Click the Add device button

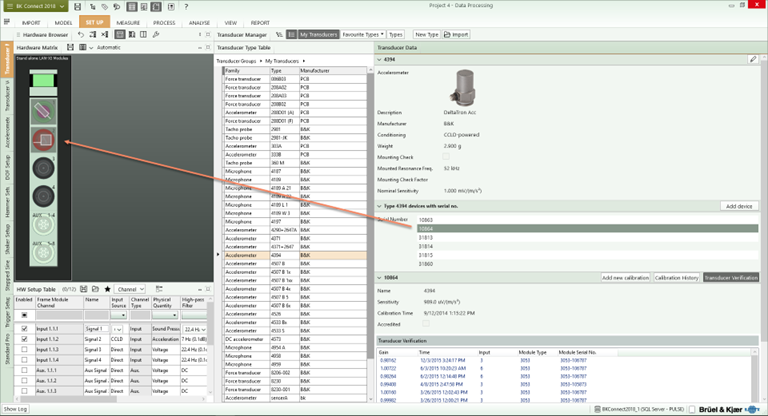click(738, 205)
